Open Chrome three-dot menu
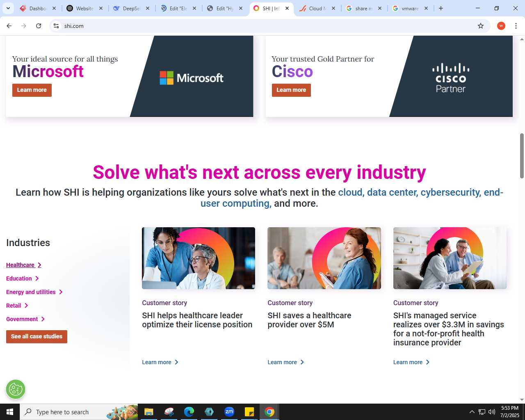The height and width of the screenshot is (420, 525). click(x=516, y=26)
